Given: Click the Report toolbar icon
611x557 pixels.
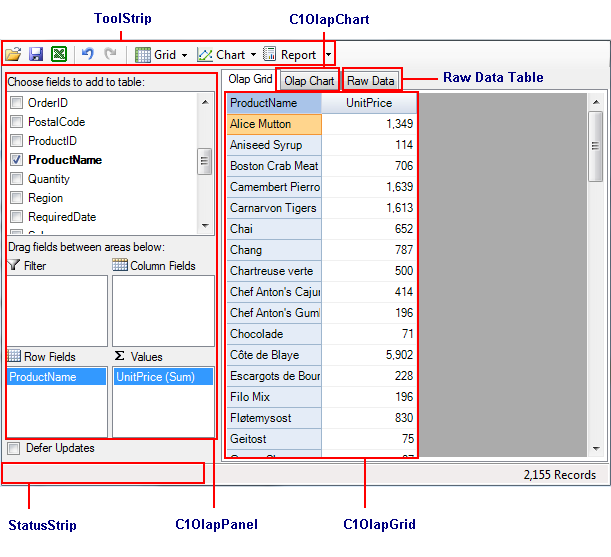Looking at the screenshot, I should coord(269,54).
